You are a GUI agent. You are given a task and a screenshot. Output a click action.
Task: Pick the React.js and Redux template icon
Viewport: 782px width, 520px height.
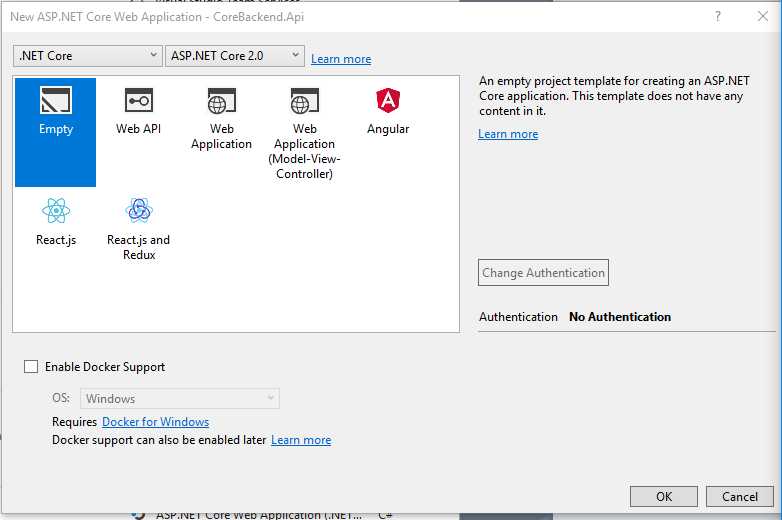[x=139, y=210]
